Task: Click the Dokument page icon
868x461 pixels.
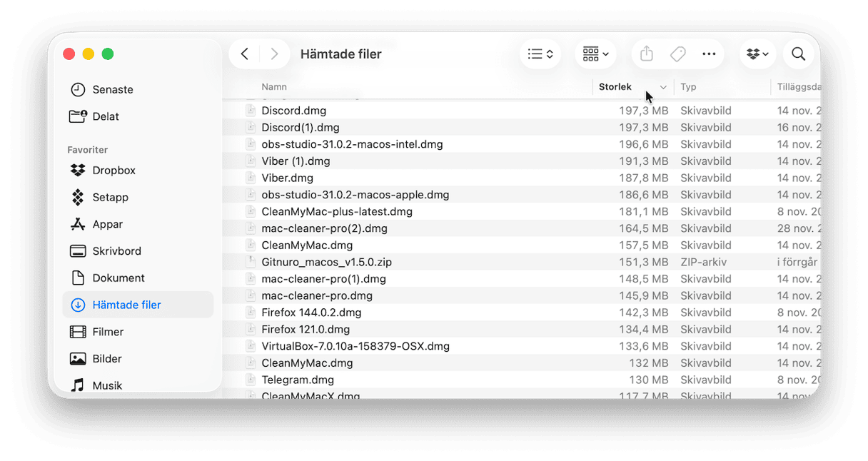Action: tap(78, 278)
